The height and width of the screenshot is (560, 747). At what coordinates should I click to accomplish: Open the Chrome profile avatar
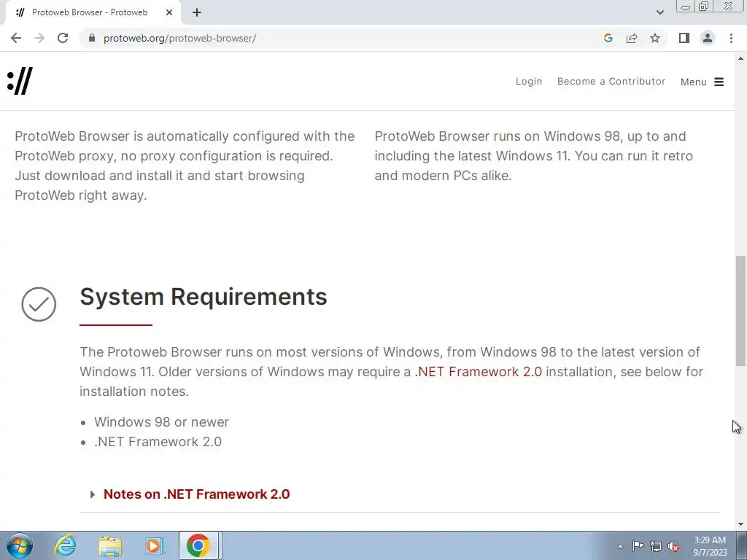708,38
